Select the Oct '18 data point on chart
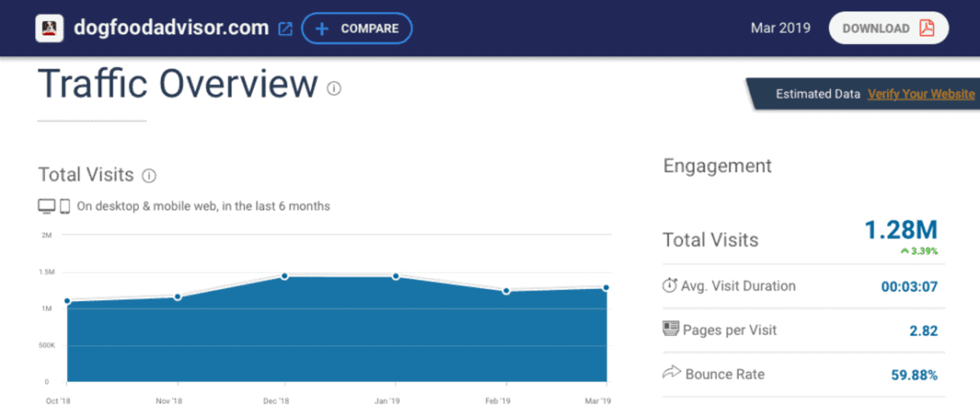The height and width of the screenshot is (417, 980). coord(67,301)
